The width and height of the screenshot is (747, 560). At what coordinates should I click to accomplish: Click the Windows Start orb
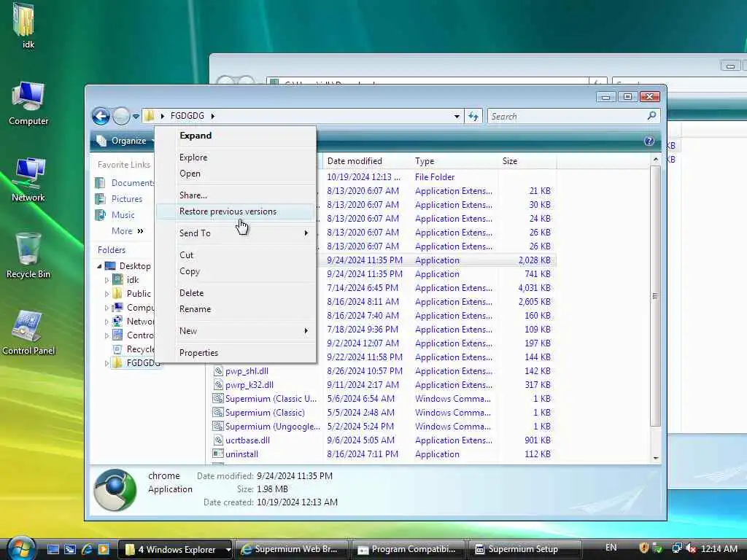point(21,548)
